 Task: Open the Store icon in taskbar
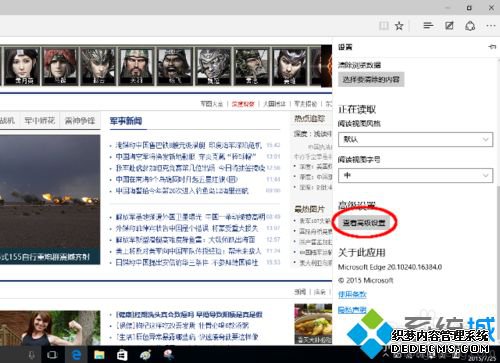click(122, 355)
